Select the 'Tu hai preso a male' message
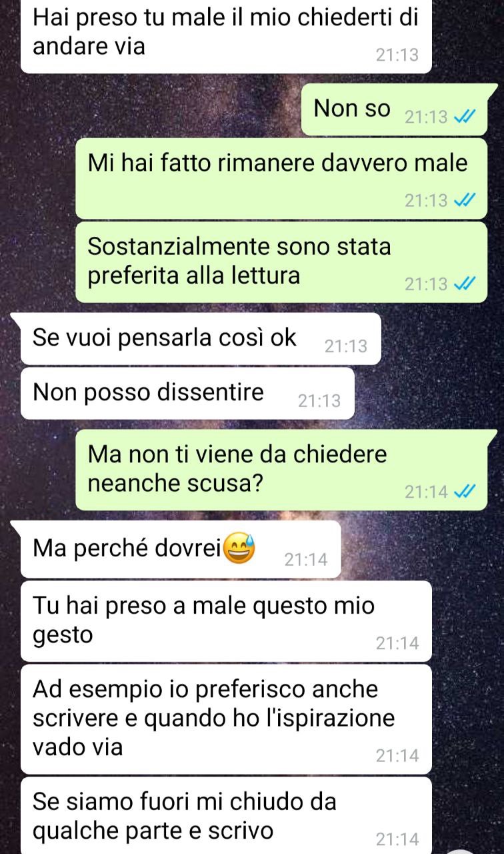 (x=226, y=620)
